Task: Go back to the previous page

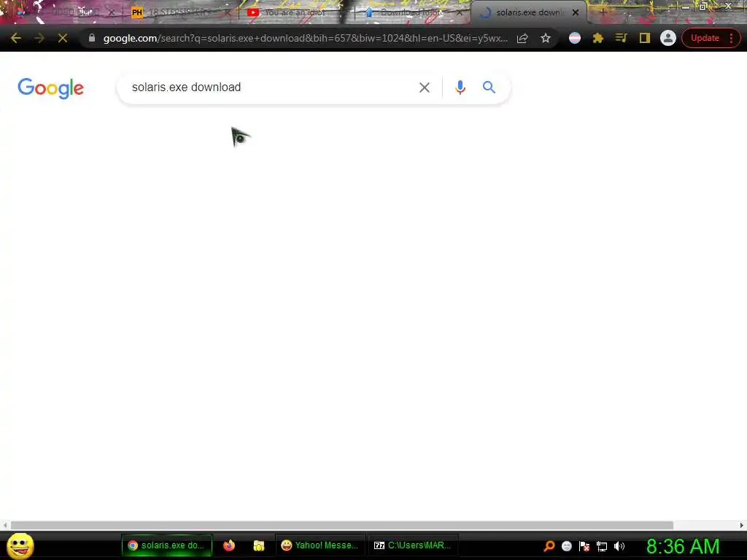Action: 15,38
